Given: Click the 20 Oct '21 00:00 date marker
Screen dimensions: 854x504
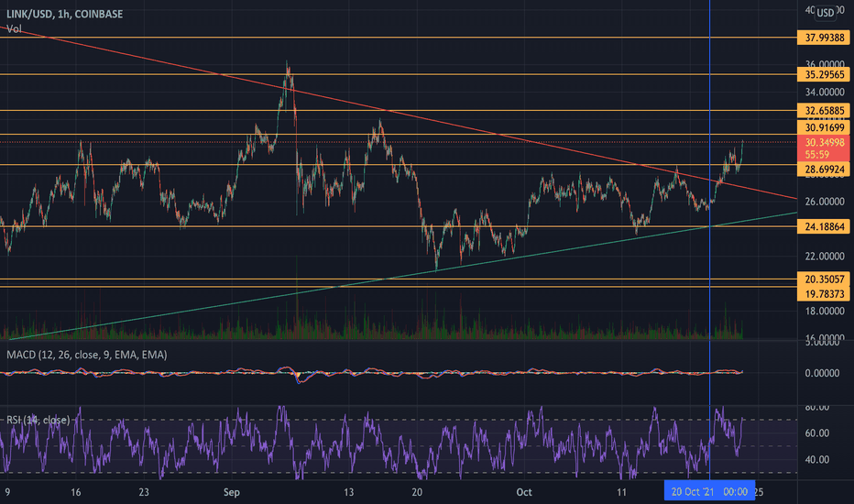Looking at the screenshot, I should pos(709,491).
